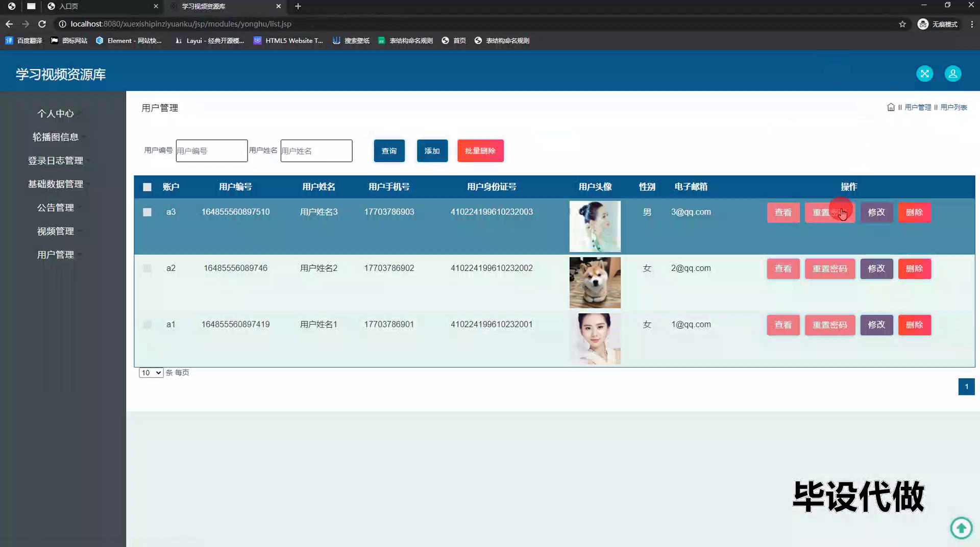The height and width of the screenshot is (547, 980).
Task: Check the checkbox for row a2
Action: pos(147,268)
